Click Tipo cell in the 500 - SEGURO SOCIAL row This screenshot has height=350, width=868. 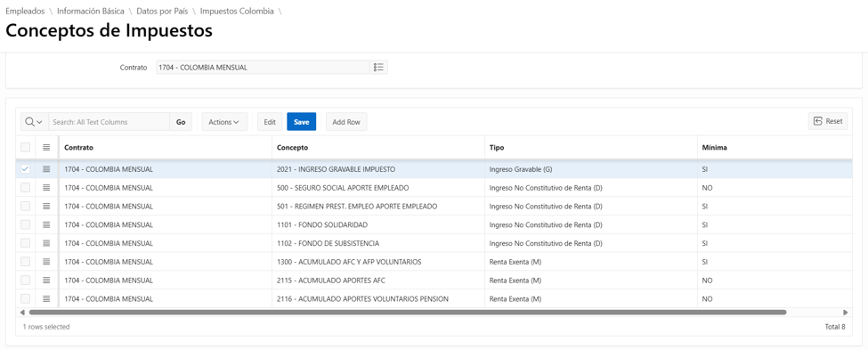tap(590, 188)
